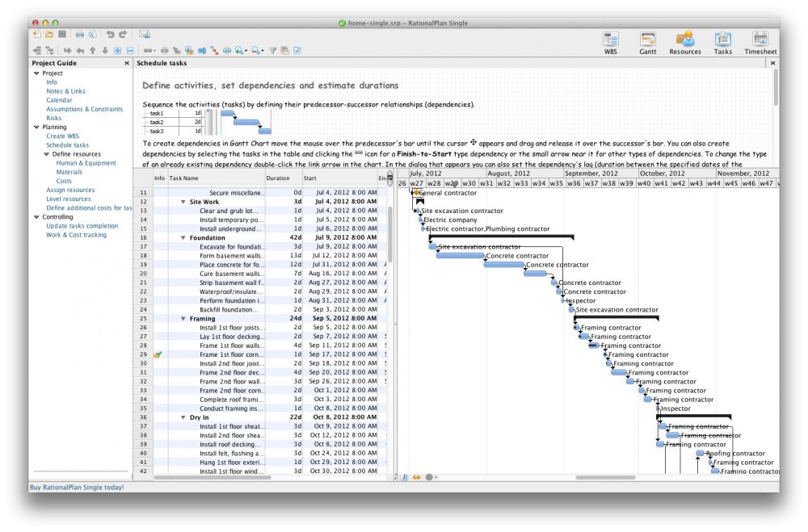The image size is (808, 532).
Task: Open the zoom-out level dropdown arrow
Action: pyautogui.click(x=263, y=50)
